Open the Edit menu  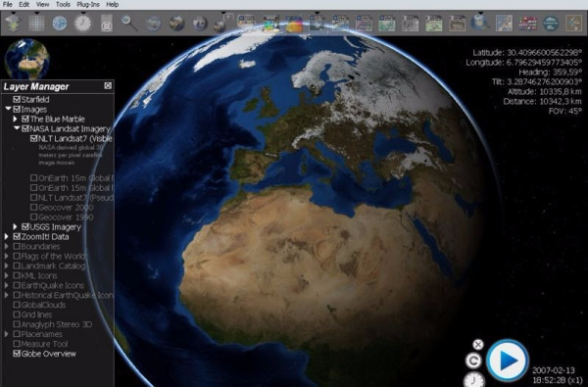pyautogui.click(x=24, y=5)
